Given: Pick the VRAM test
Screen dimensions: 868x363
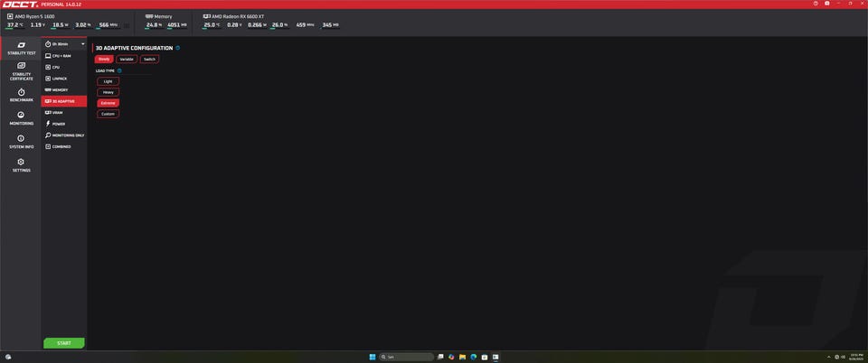Looking at the screenshot, I should 64,113.
